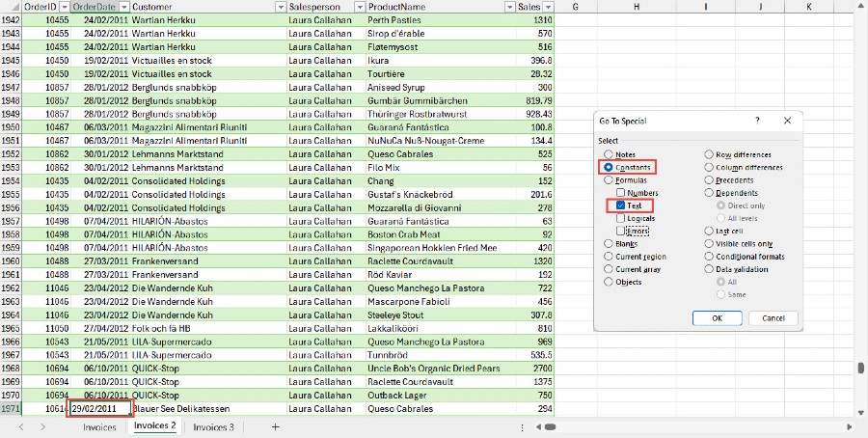
Task: Click the Help question mark in Go To Special
Action: (757, 121)
